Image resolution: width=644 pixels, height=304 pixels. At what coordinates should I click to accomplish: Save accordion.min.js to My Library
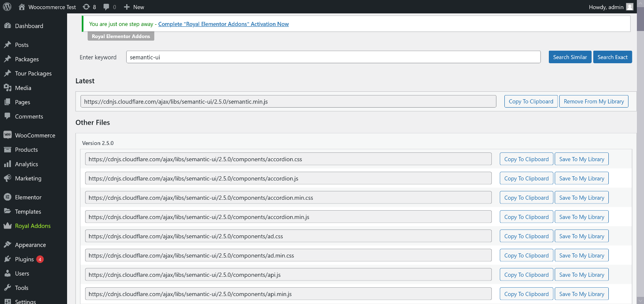(x=582, y=217)
